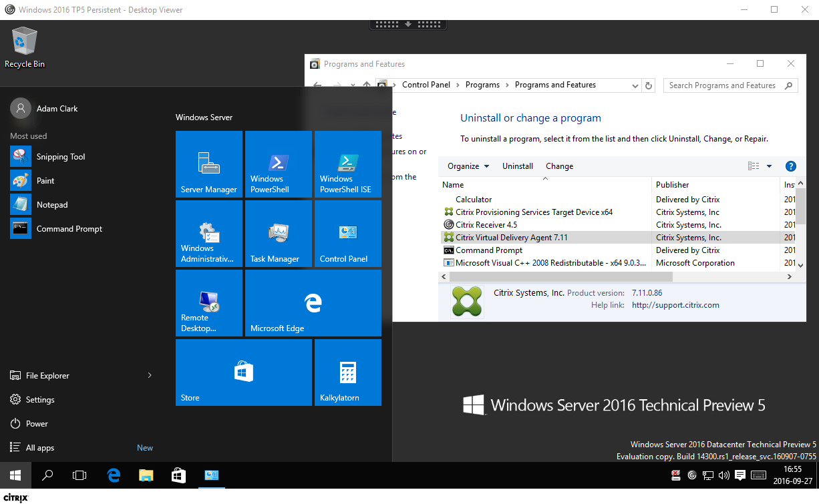The width and height of the screenshot is (819, 504).
Task: Open File Explorer from the taskbar
Action: click(x=146, y=475)
